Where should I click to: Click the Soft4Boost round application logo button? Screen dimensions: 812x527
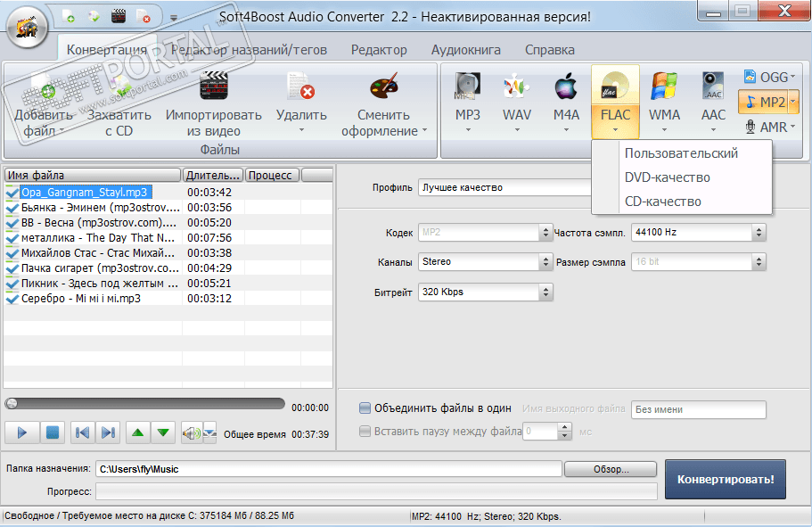coord(27,27)
